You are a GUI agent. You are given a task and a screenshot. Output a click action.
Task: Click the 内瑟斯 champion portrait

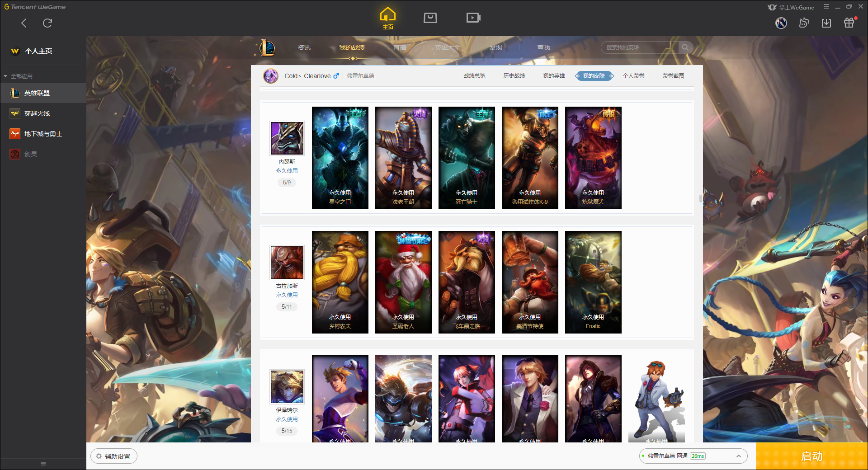pos(287,138)
